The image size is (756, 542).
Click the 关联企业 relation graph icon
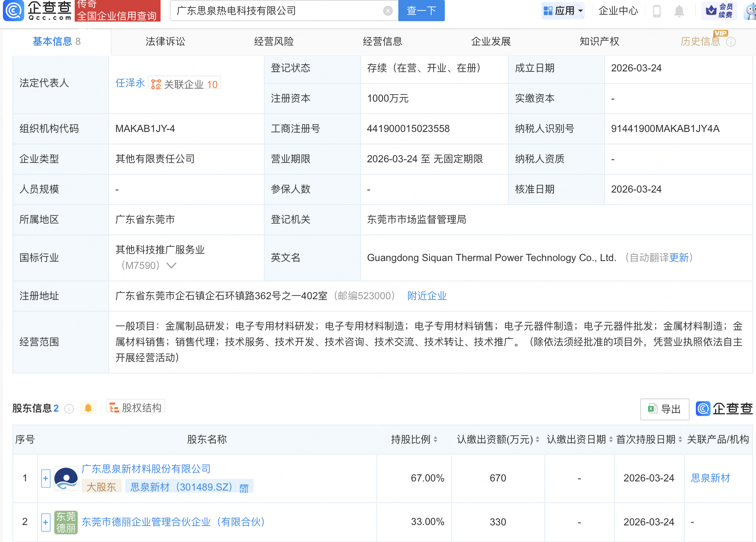[x=156, y=83]
